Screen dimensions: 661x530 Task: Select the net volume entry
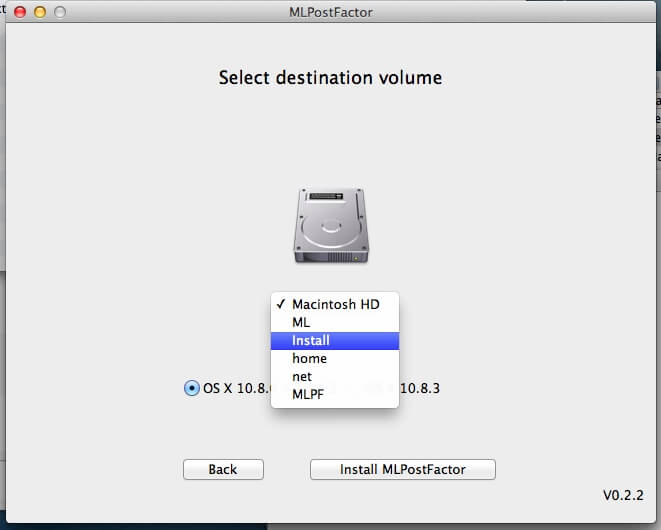[x=335, y=377]
